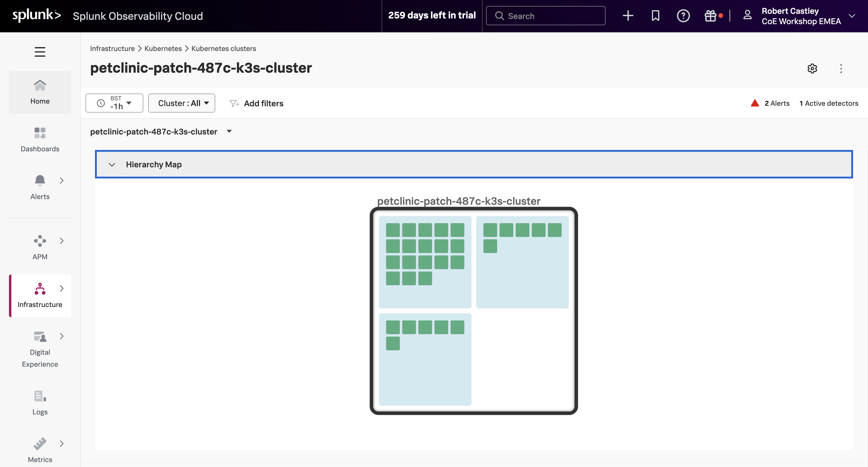868x467 pixels.
Task: Open APM in the sidebar
Action: click(x=40, y=247)
